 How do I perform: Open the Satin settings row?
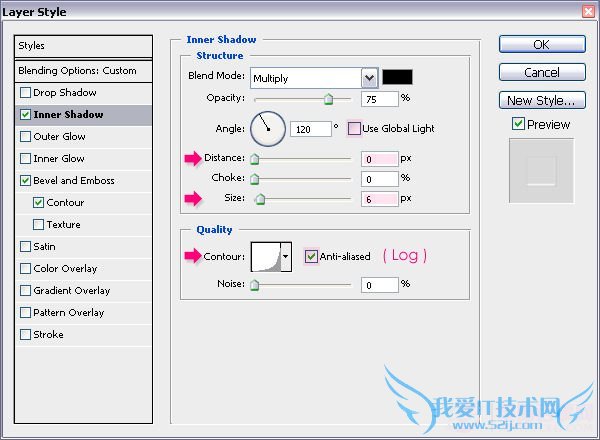tap(83, 246)
